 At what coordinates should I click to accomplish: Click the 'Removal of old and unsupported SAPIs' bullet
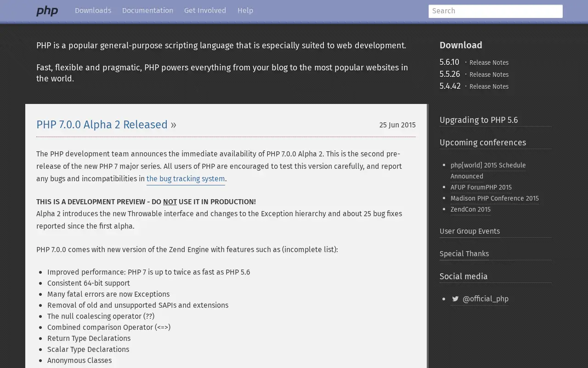click(x=138, y=305)
